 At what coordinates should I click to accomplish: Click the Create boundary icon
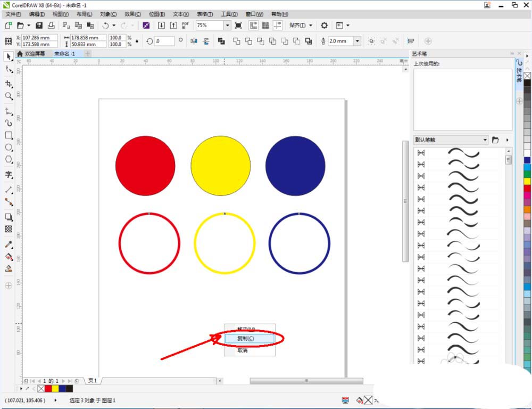pos(309,41)
